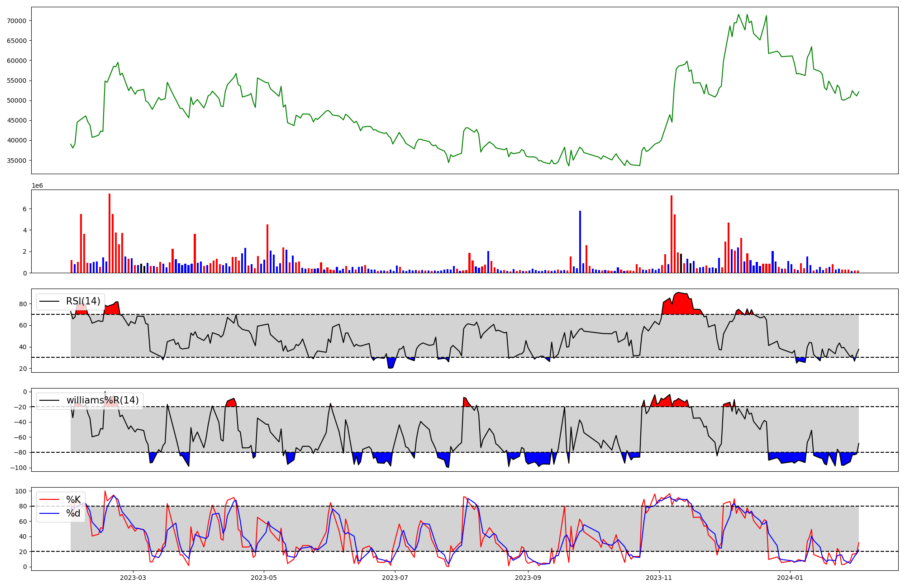
Task: Select the 2023-09 date tick label
Action: (528, 578)
